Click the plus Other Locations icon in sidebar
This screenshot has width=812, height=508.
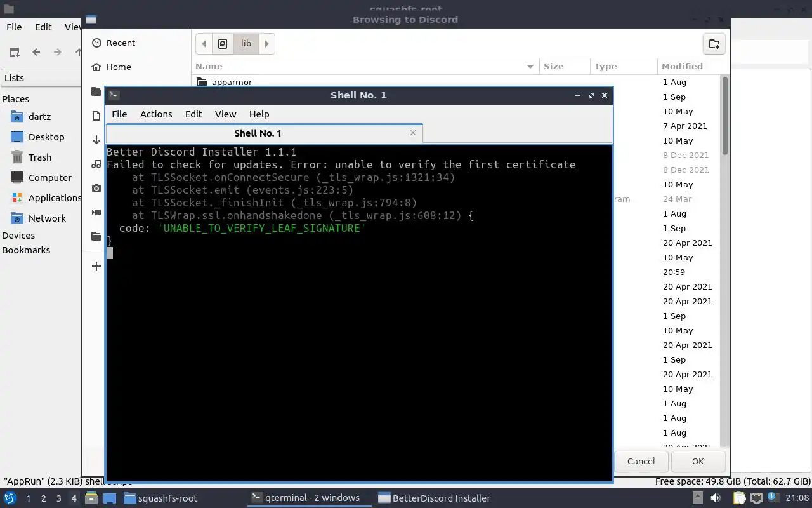coord(96,266)
